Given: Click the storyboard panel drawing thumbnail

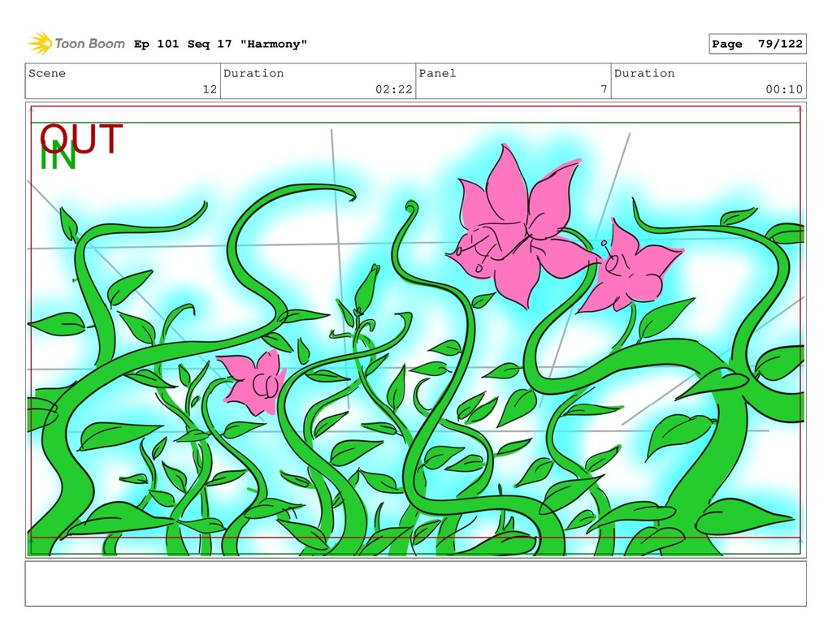Looking at the screenshot, I should coord(415,330).
